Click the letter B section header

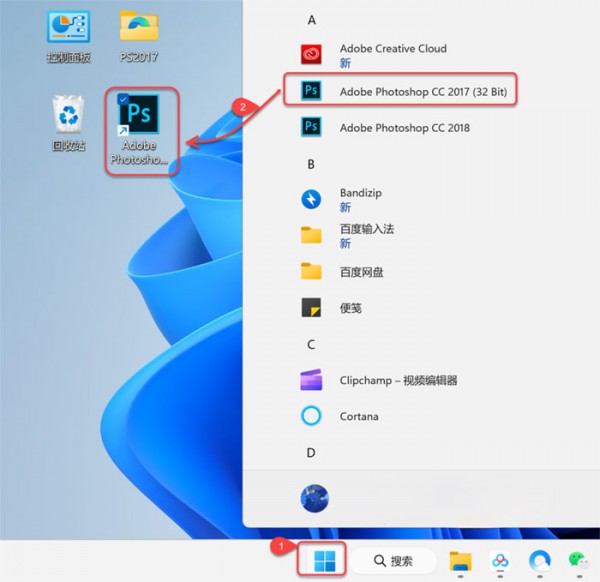tap(311, 164)
